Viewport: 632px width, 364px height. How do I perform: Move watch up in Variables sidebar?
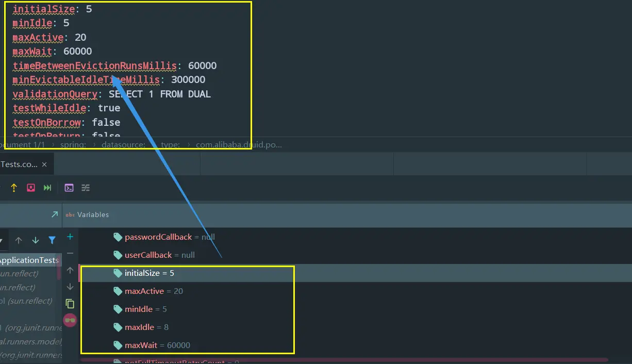coord(70,270)
